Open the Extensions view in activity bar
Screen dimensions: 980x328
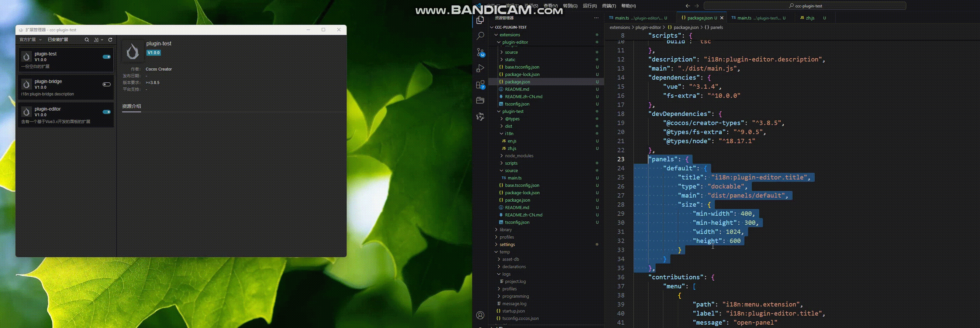(480, 85)
